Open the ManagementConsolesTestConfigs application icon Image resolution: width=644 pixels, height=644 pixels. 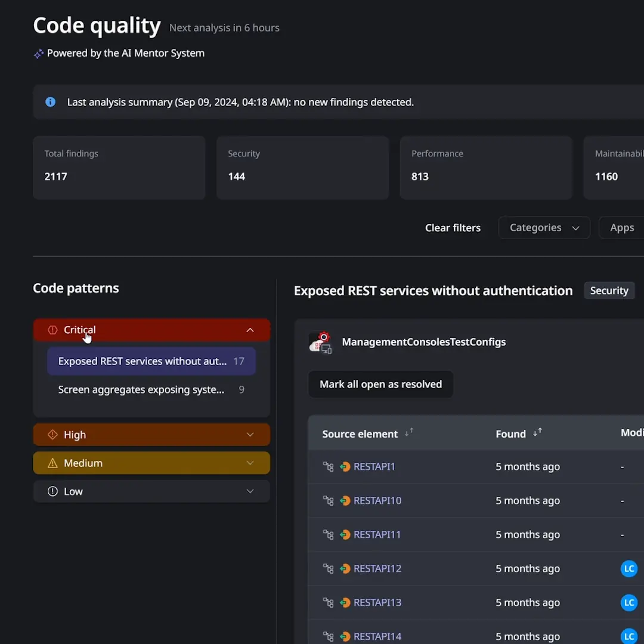click(x=320, y=342)
